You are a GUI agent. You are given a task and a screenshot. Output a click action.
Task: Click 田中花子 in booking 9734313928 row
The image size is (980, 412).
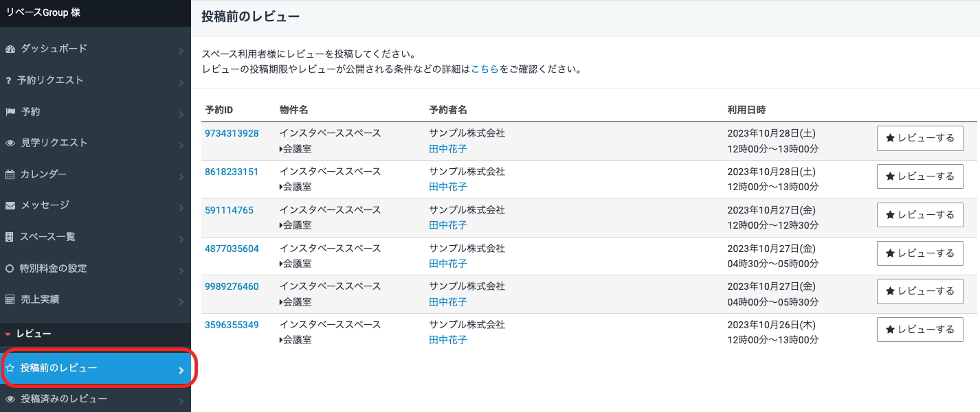448,148
